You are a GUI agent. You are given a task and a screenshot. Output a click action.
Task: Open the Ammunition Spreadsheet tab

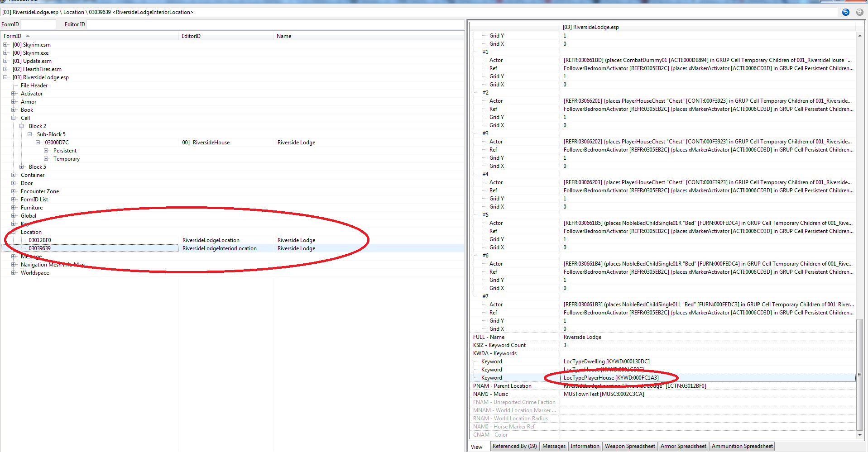coord(742,446)
